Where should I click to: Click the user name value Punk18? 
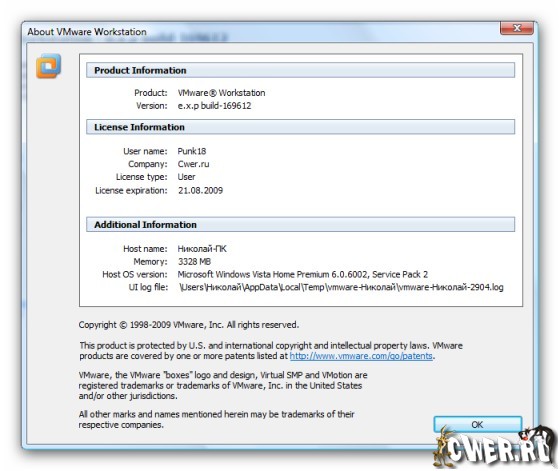tap(192, 151)
